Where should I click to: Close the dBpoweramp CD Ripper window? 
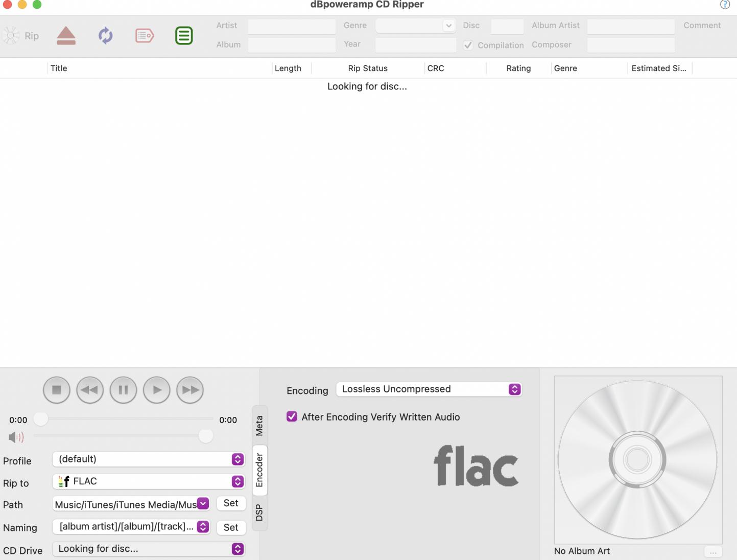pyautogui.click(x=7, y=5)
